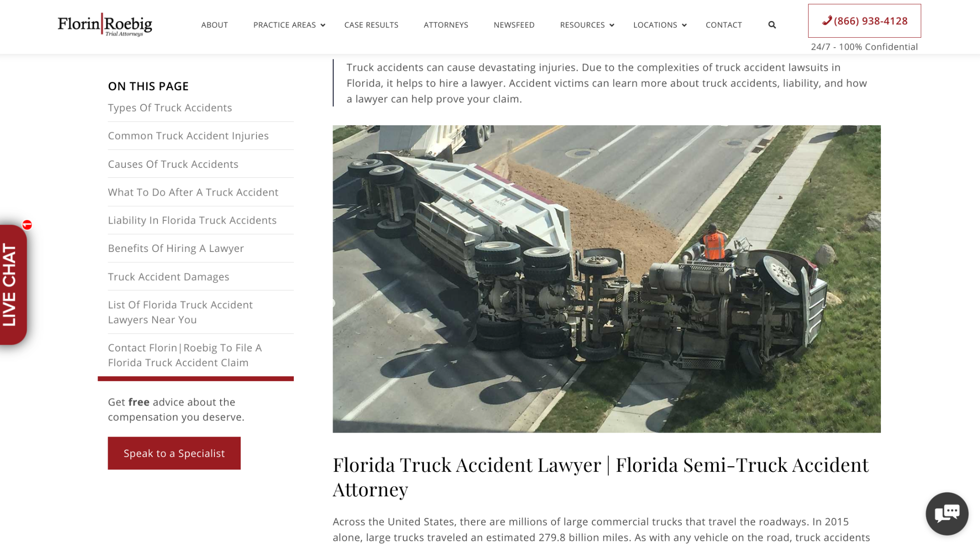Expand the Resources dropdown arrow
Viewport: 980px width, 546px height.
612,25
